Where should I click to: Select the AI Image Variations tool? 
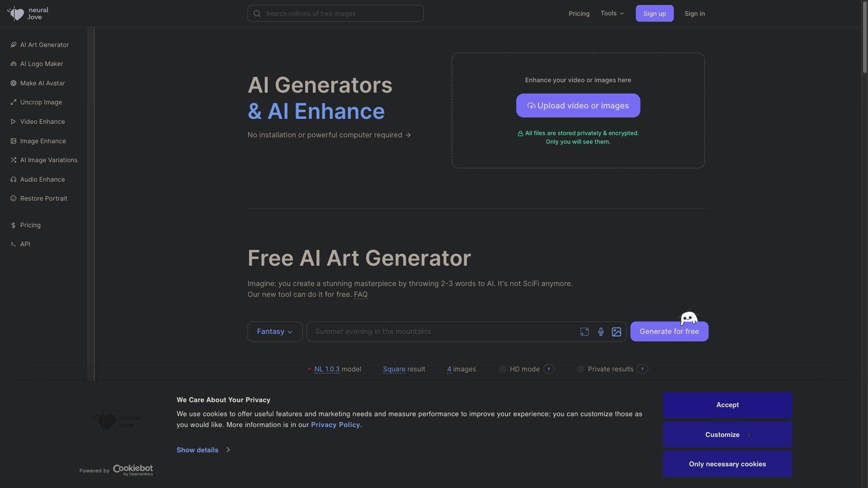49,160
